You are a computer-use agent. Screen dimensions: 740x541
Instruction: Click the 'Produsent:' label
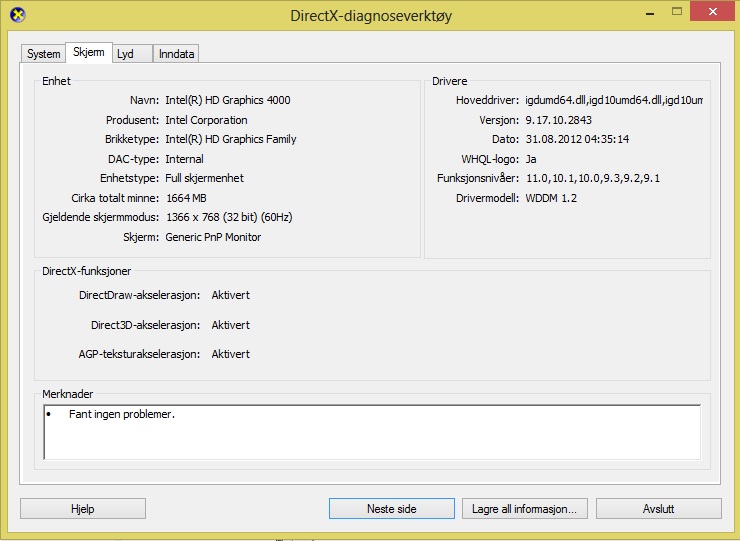tap(133, 120)
